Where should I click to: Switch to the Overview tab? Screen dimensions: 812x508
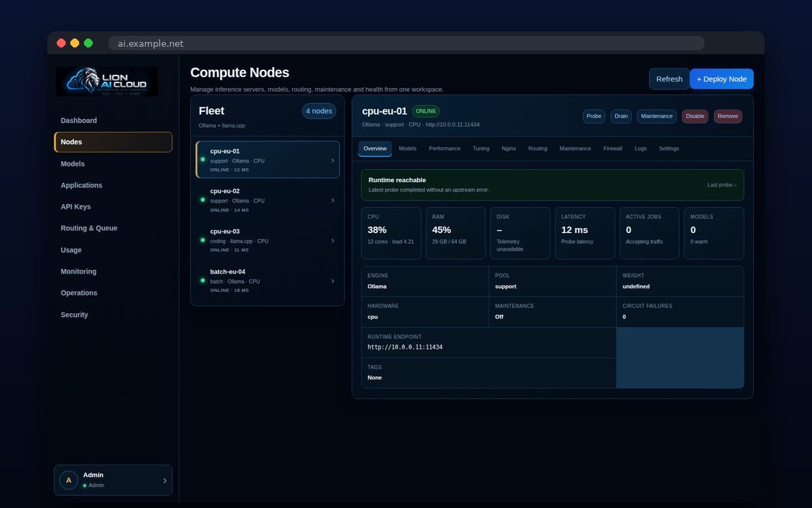375,148
